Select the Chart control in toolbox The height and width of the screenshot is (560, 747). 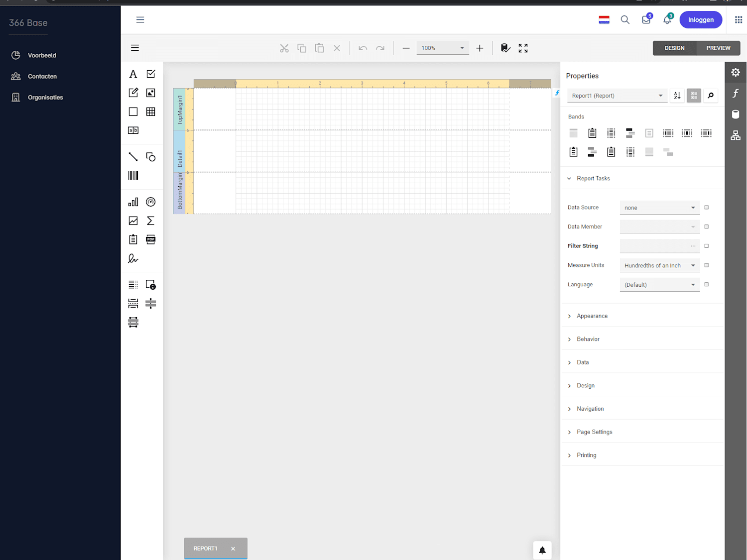(x=133, y=202)
